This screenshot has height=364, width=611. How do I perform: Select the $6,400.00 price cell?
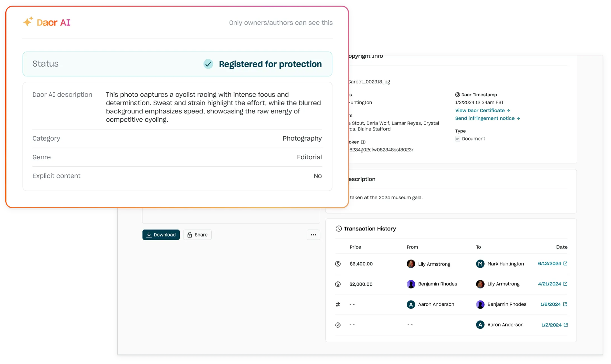[361, 264]
